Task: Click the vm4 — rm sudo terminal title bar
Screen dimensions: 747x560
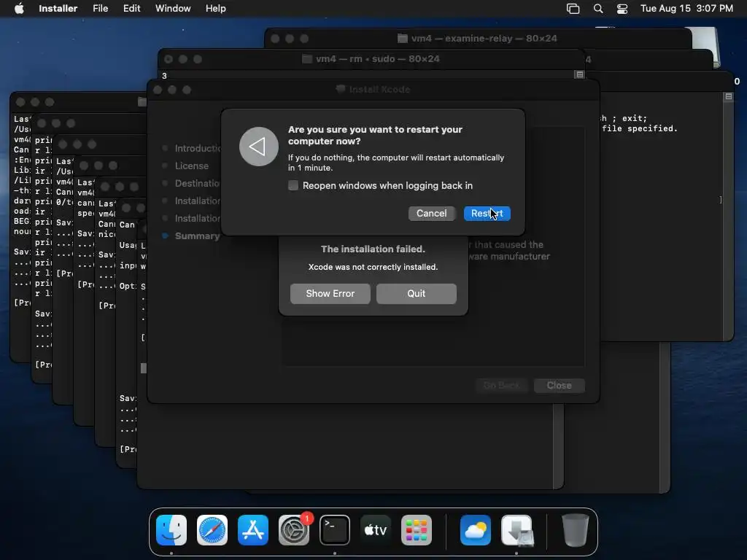Action: coord(371,59)
